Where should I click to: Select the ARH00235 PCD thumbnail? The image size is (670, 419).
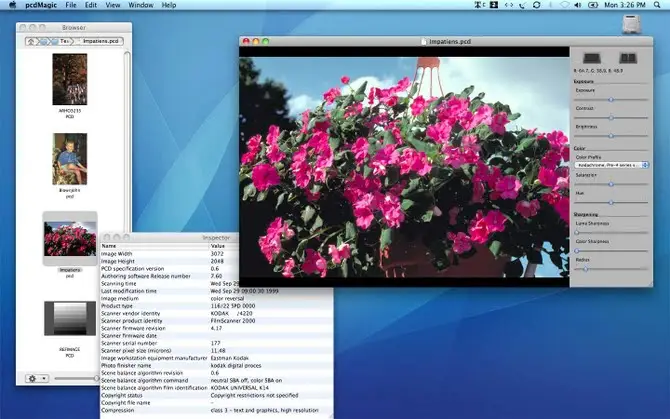pos(70,79)
